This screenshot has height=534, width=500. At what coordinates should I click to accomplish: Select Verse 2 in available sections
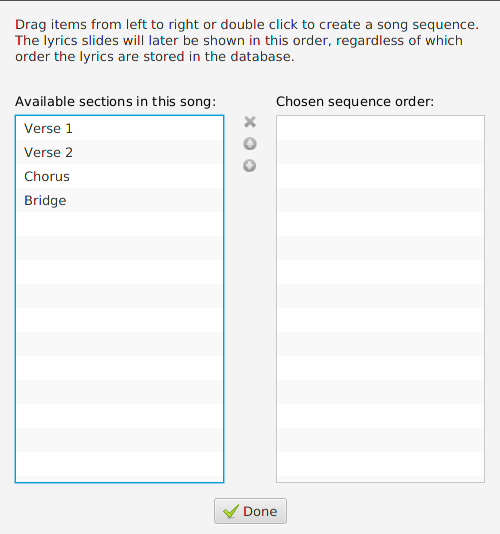pyautogui.click(x=120, y=152)
